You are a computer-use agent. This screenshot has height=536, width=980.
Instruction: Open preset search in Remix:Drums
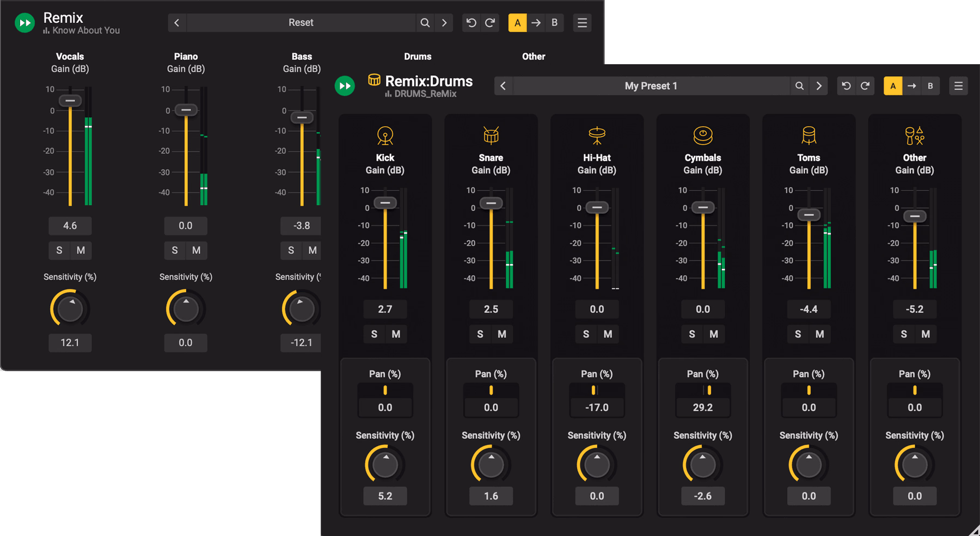pos(799,86)
